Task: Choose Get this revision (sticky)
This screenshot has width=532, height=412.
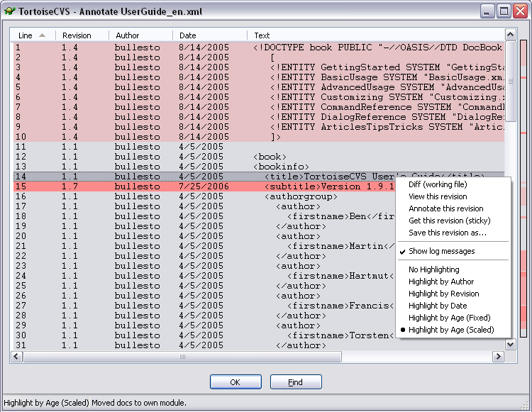Action: [x=453, y=221]
